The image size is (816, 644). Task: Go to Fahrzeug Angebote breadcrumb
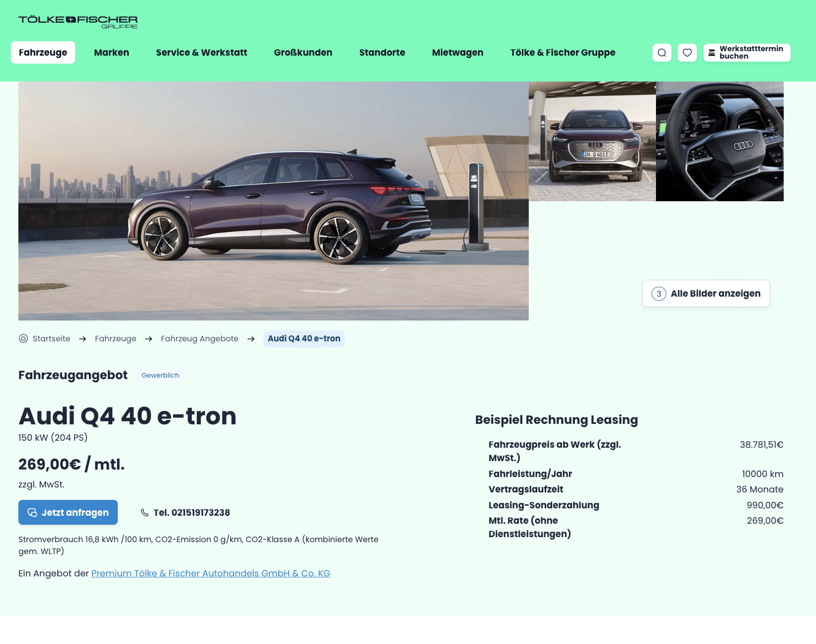[200, 339]
